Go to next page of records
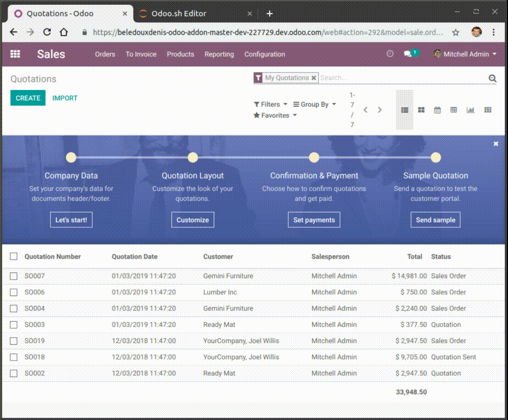Image resolution: width=508 pixels, height=420 pixels. (380, 110)
